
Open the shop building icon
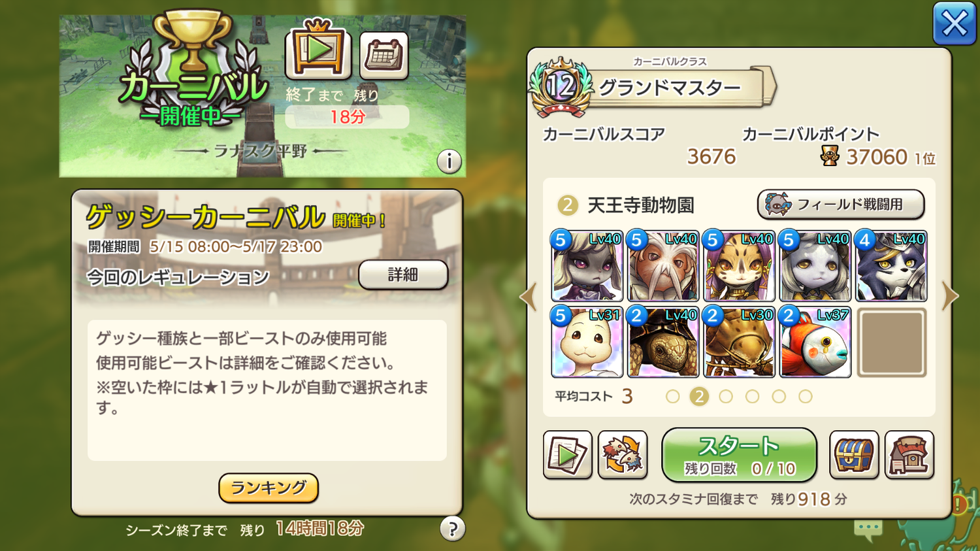[x=909, y=455]
